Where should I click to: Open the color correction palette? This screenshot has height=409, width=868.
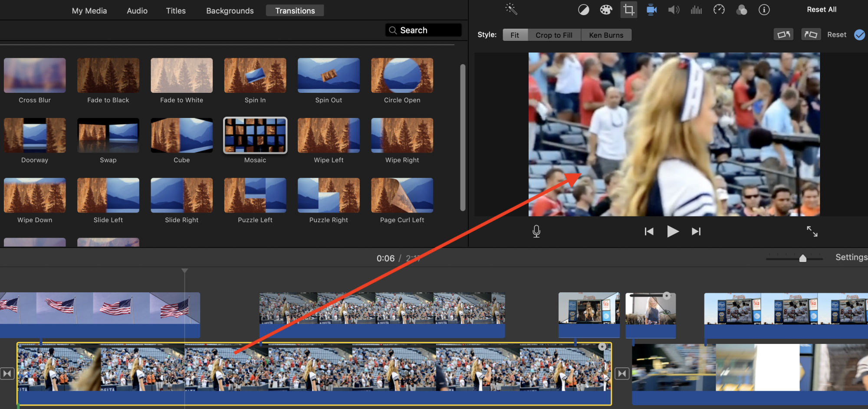pos(606,10)
